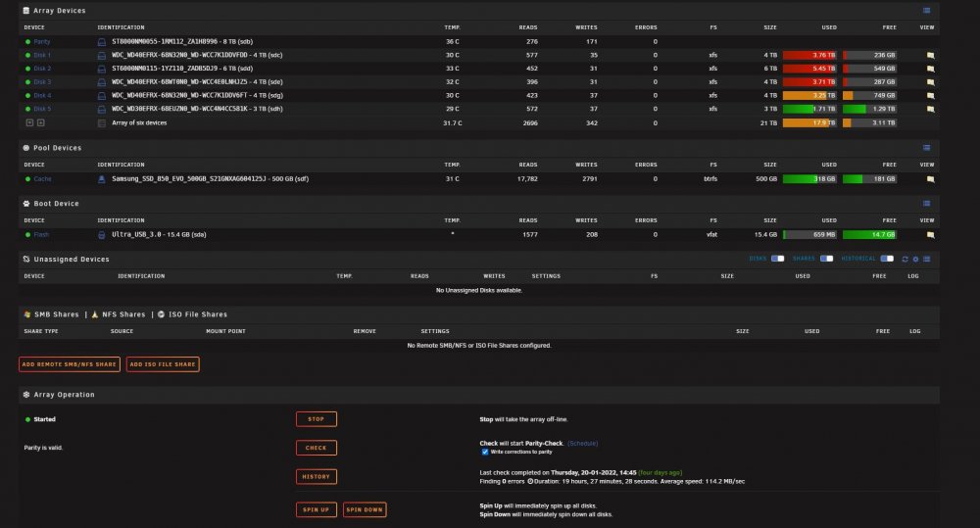Browse Flash device with its view folder icon
The image size is (980, 528).
point(930,235)
